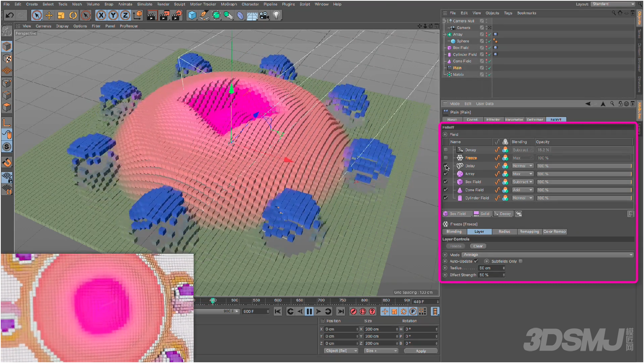
Task: Open the Simulate menu
Action: pyautogui.click(x=144, y=4)
